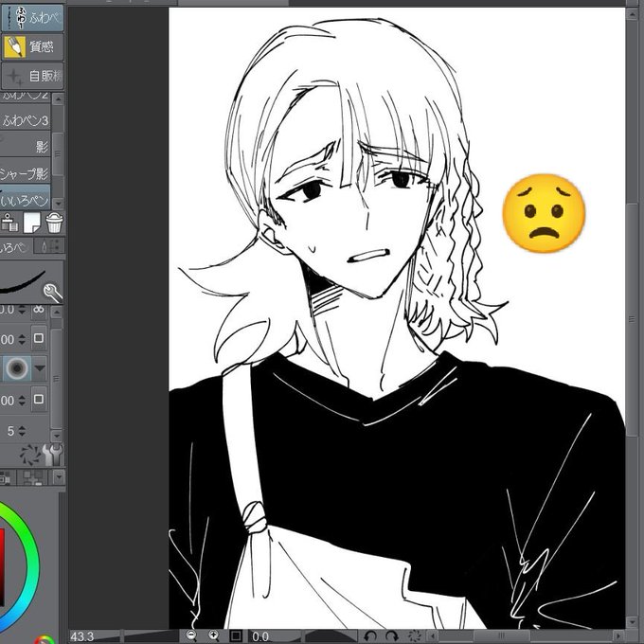The image size is (644, 644).
Task: Expand the color palette tab dropdown arrow
Action: point(59,477)
